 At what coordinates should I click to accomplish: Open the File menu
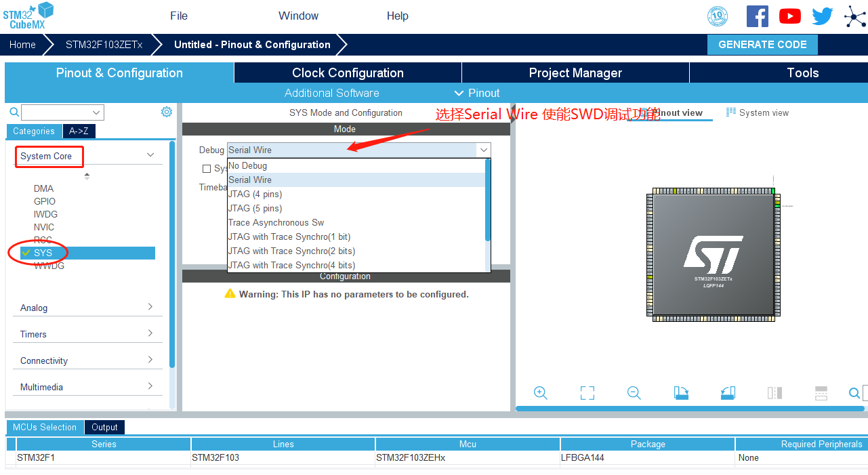tap(179, 16)
